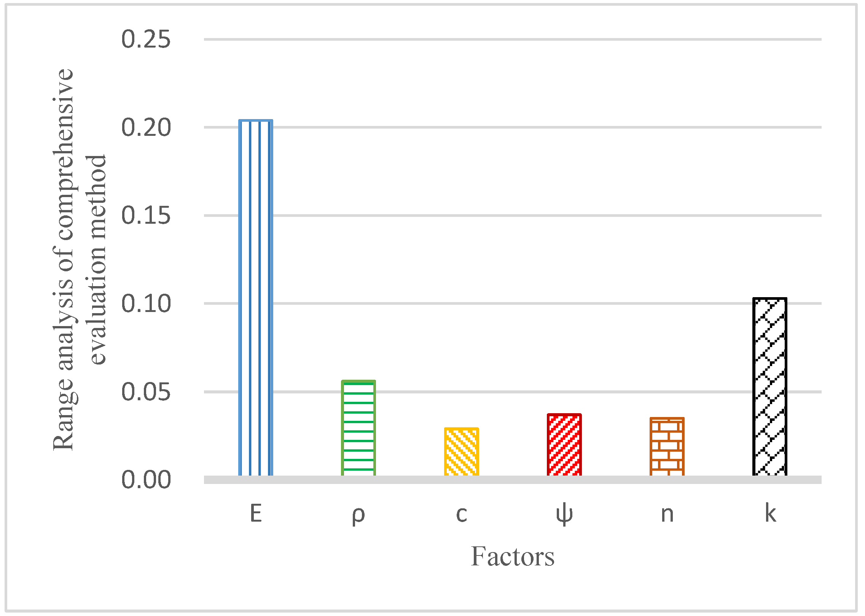Select the "Factors" horizontal axis title
865x616 pixels.
[513, 557]
